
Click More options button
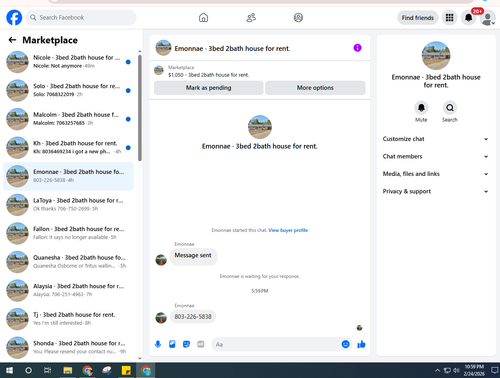(x=315, y=88)
